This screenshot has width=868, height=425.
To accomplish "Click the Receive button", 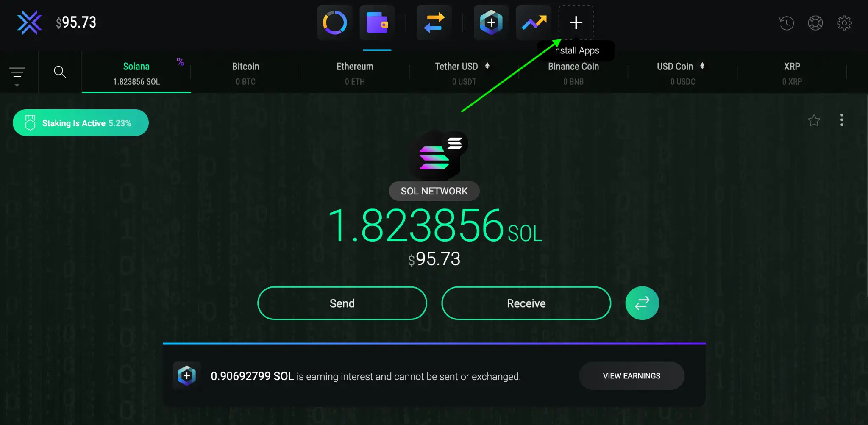I will tap(526, 303).
